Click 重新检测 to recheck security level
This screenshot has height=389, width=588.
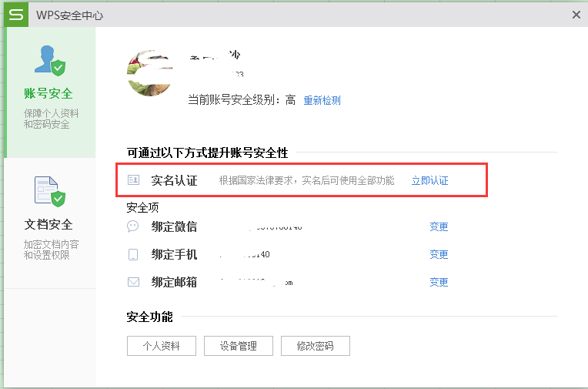tap(322, 100)
